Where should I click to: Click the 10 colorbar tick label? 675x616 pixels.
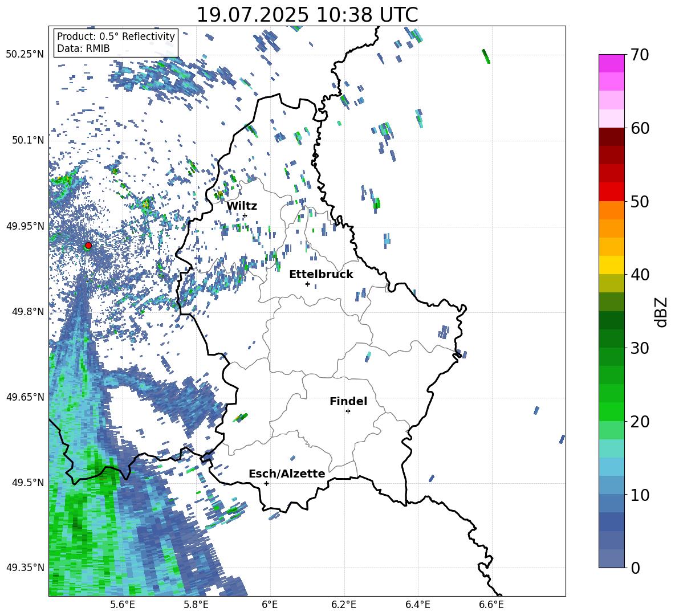click(640, 495)
